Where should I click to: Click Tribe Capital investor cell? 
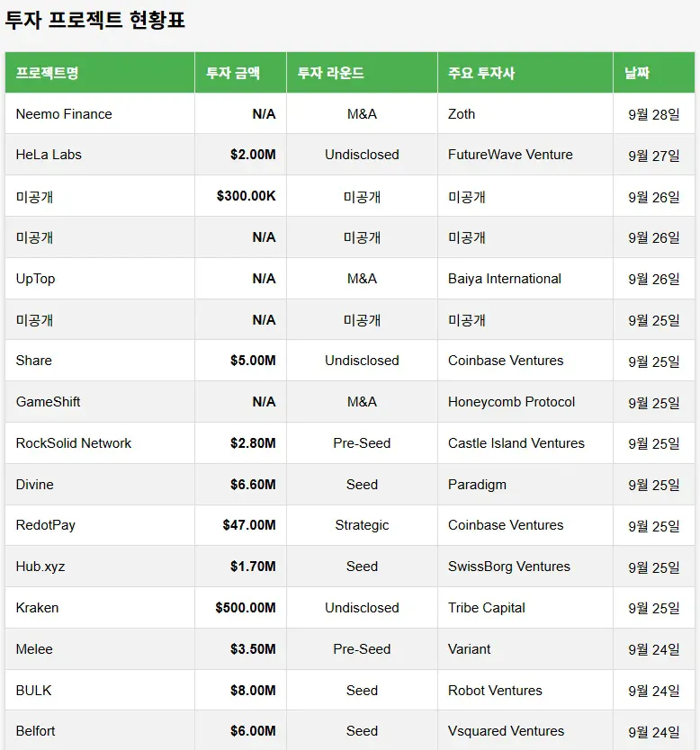pyautogui.click(x=487, y=608)
